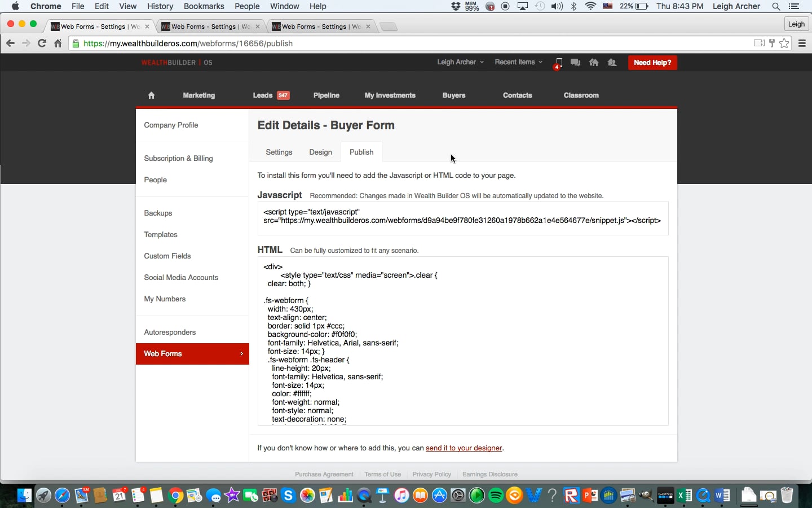This screenshot has height=508, width=812.
Task: Open the Marketing navigation menu
Action: tap(199, 95)
